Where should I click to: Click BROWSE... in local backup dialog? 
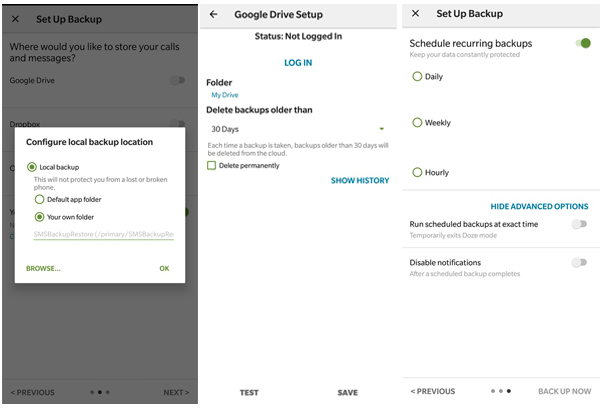click(x=43, y=268)
